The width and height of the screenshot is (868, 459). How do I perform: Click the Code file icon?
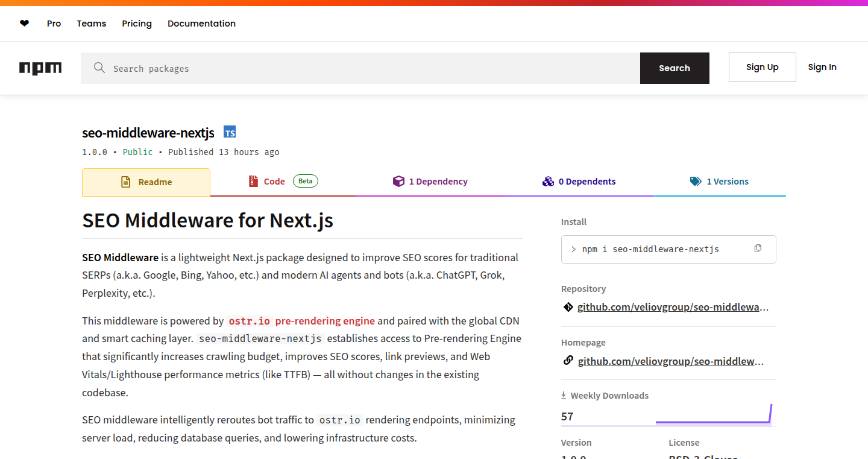coord(254,181)
